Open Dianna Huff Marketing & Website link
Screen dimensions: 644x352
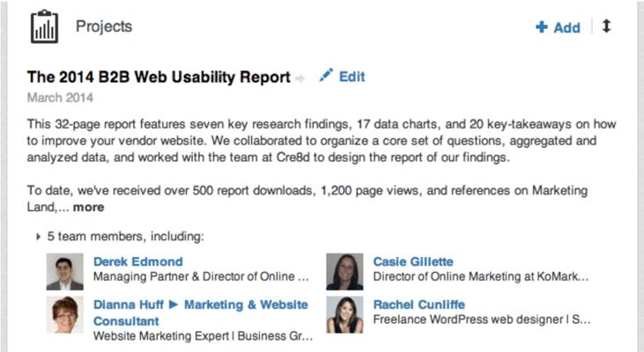pyautogui.click(x=201, y=312)
